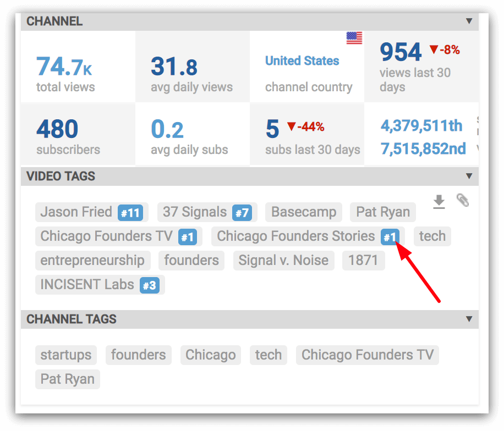Click the CHANNEL TAGS section header title
Viewport: 504px width, 431px height.
tap(72, 319)
